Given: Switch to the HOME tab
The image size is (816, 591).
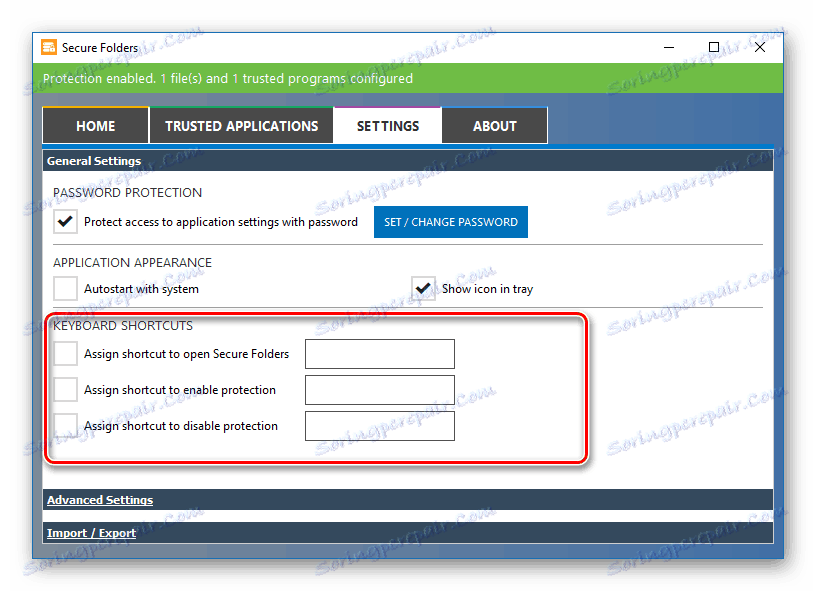Looking at the screenshot, I should pyautogui.click(x=96, y=125).
